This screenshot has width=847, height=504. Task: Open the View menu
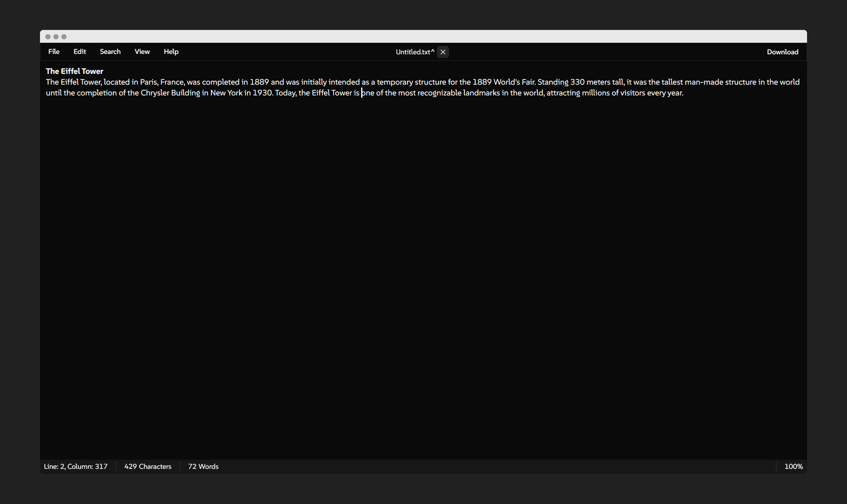point(142,52)
